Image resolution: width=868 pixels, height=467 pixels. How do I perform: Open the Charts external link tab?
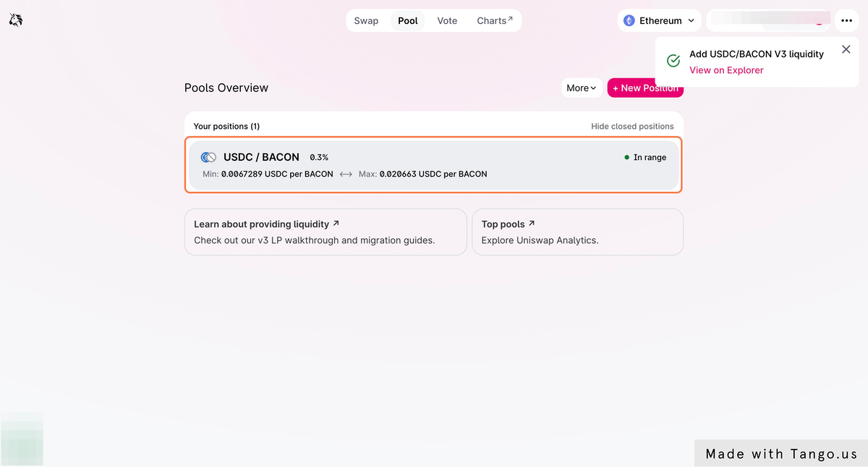click(x=495, y=20)
